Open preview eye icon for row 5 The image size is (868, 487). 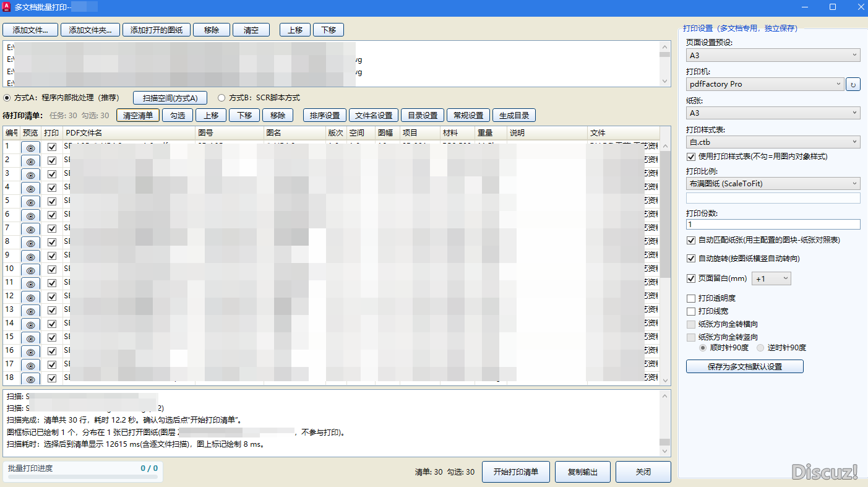click(x=30, y=202)
